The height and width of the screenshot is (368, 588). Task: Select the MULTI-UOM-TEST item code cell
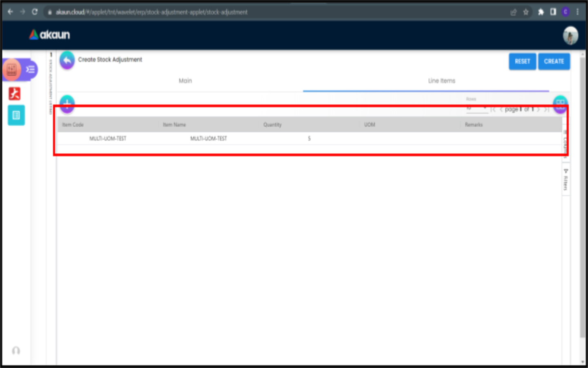coord(108,139)
